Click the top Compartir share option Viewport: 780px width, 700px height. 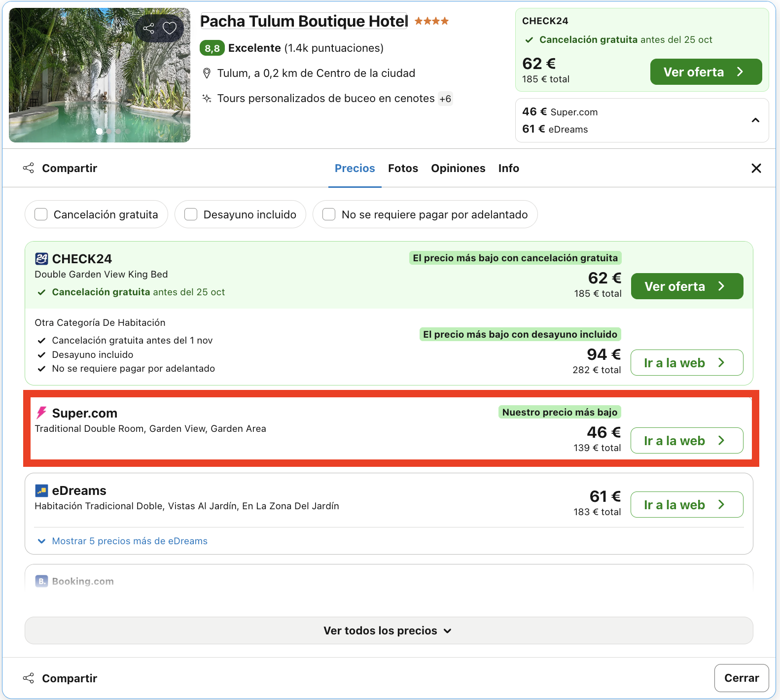click(x=60, y=169)
